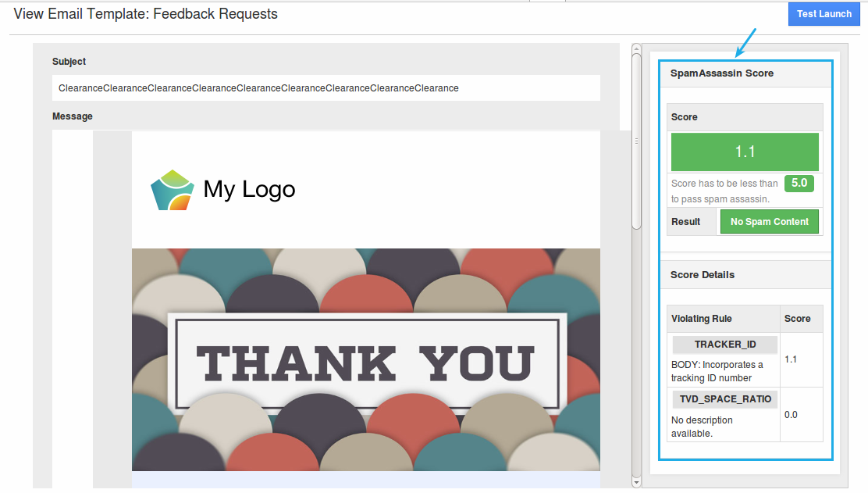This screenshot has height=493, width=868.
Task: Select the TVD_SPACE_RATIO rule tag
Action: [x=725, y=399]
